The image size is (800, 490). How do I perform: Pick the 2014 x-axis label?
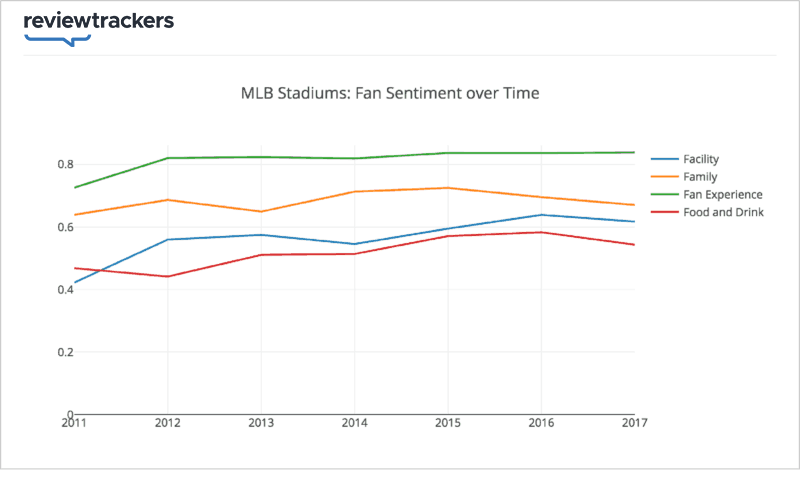click(x=354, y=423)
